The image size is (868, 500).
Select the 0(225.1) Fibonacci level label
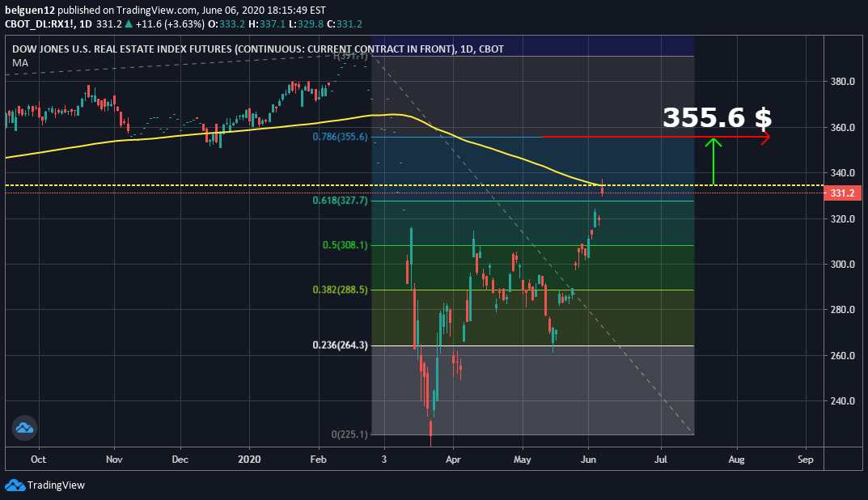tap(349, 434)
